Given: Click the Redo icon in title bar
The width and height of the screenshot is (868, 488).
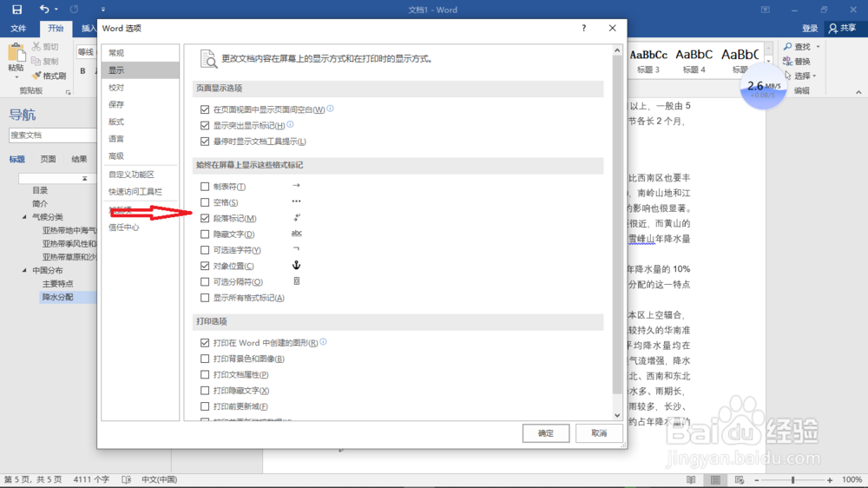Looking at the screenshot, I should pyautogui.click(x=74, y=10).
